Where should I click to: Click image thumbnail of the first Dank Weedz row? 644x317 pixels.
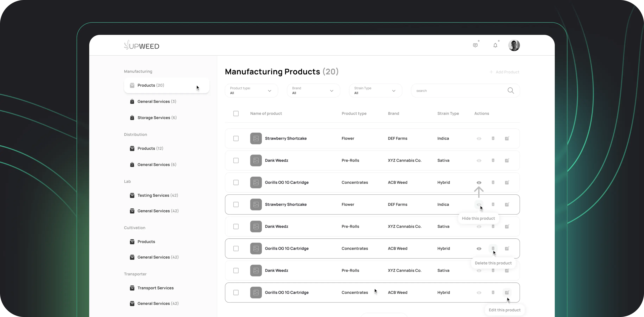(x=256, y=160)
